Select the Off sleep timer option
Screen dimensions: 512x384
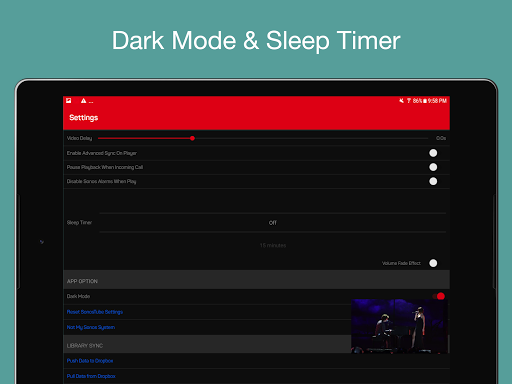(273, 223)
